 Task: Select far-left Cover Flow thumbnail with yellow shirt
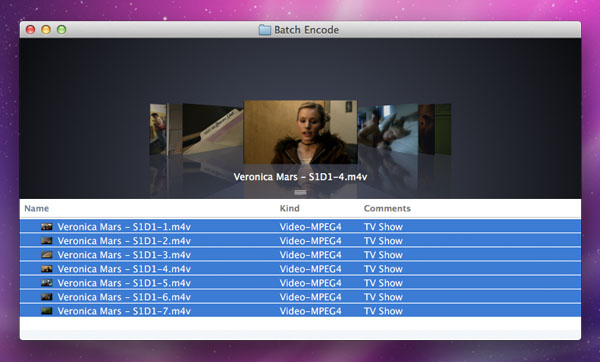[158, 129]
